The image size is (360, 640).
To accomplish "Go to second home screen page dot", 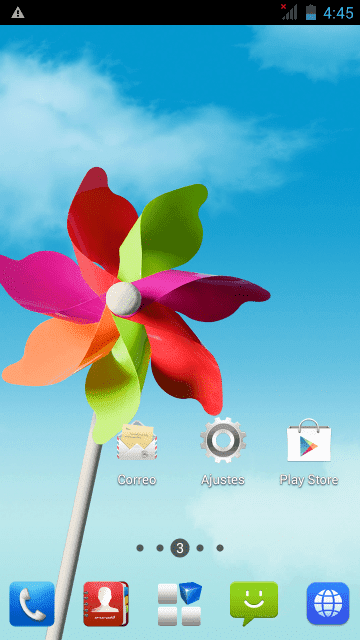I will point(160,548).
